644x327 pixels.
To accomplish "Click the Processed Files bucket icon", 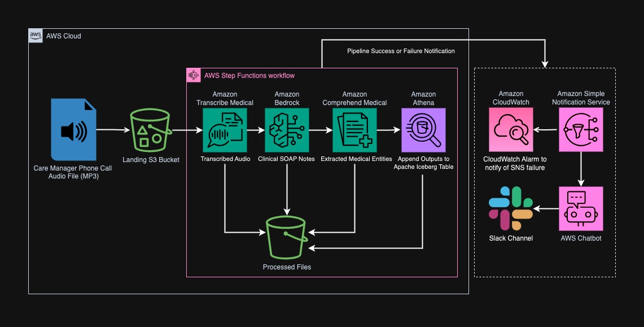I will tap(287, 236).
